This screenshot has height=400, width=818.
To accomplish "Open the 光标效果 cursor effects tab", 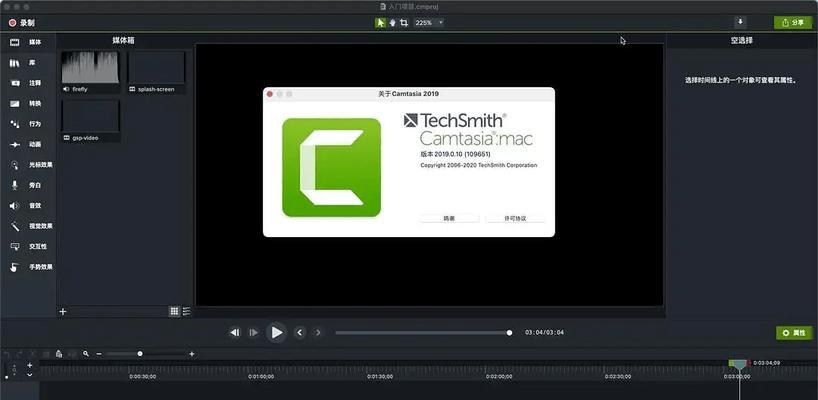I will [x=27, y=165].
